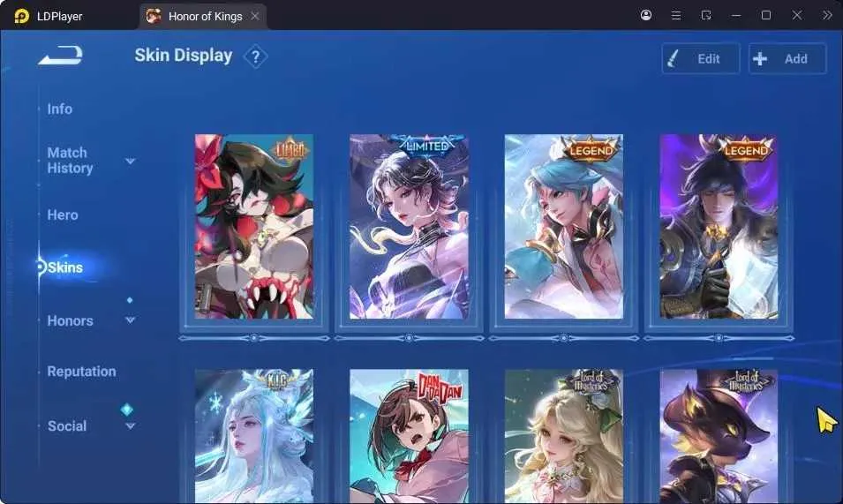This screenshot has height=504, width=843.
Task: Click the LDPlayer window-mode icon in title bar
Action: pos(706,15)
